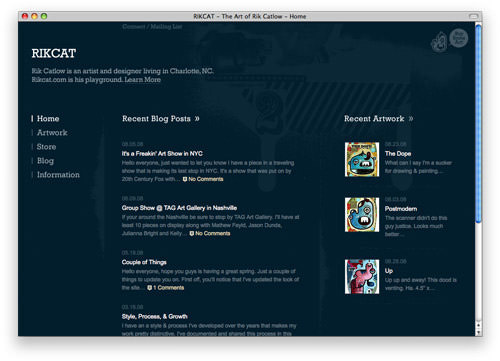Open Blog in the sidebar navigation
500x361 pixels.
(x=45, y=161)
